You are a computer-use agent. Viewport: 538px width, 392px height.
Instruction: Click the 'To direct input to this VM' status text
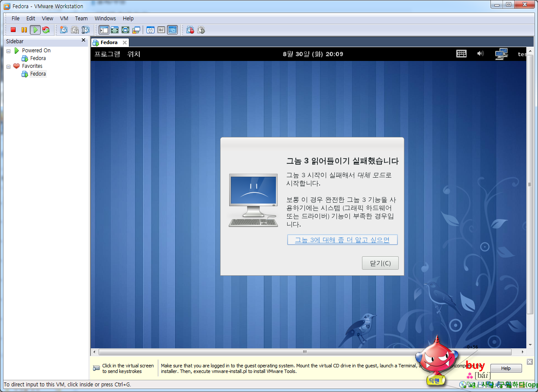coord(67,384)
